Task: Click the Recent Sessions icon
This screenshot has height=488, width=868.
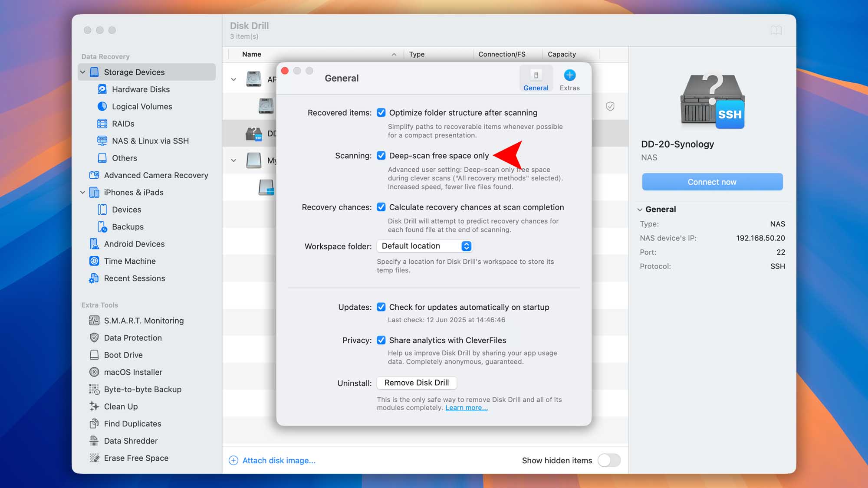Action: pyautogui.click(x=94, y=278)
